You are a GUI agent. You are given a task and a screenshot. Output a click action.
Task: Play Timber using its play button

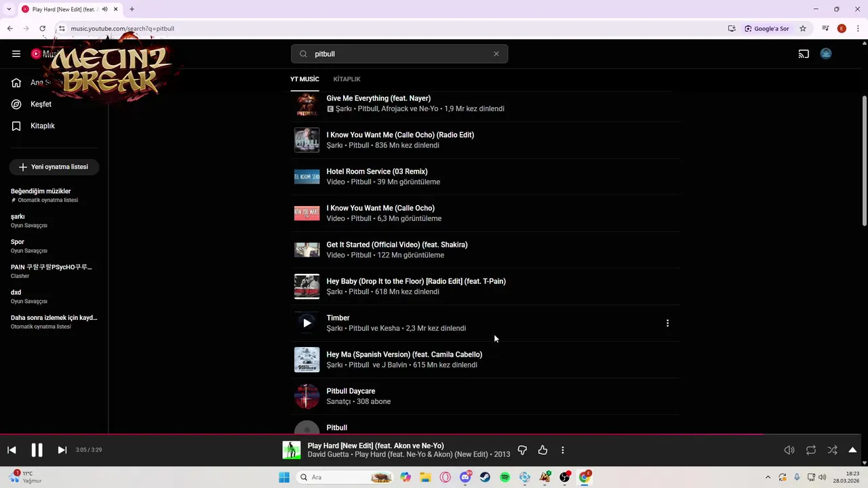307,323
